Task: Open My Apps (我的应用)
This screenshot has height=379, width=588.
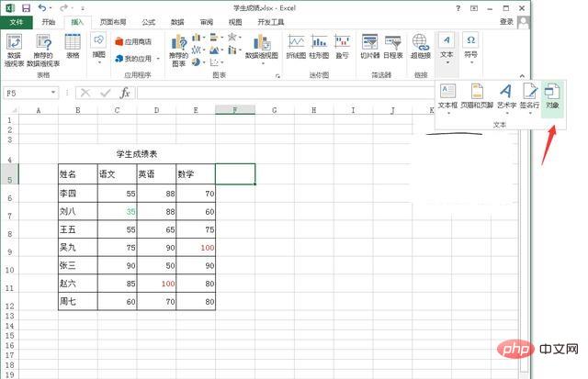Action: click(133, 59)
